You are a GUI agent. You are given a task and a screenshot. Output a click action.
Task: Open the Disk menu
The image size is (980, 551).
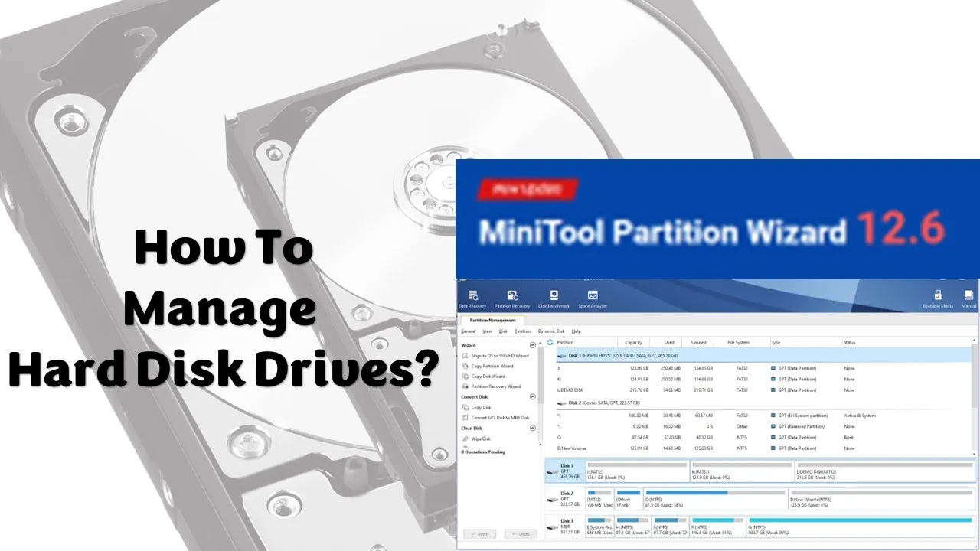pyautogui.click(x=503, y=331)
